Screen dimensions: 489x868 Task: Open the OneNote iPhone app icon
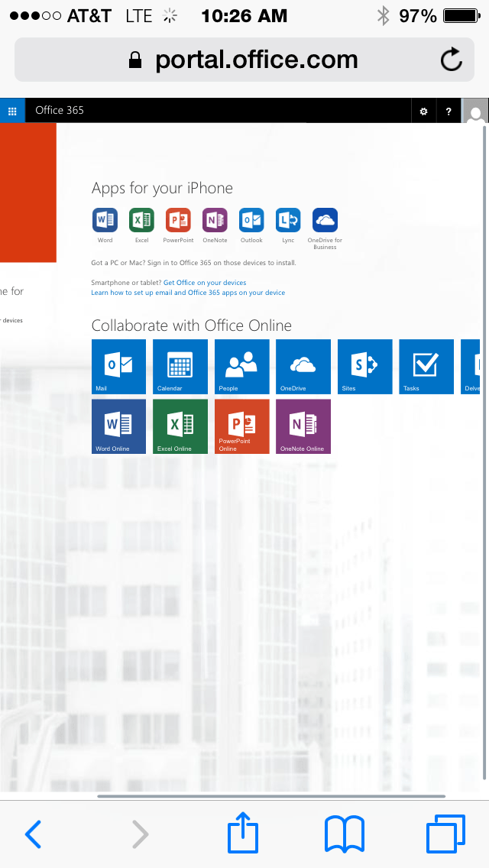point(215,220)
